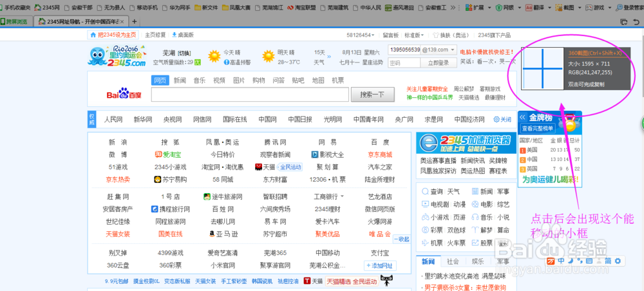The image size is (644, 291).
Task: Click the 高温预警 info icon
Action: (x=226, y=62)
